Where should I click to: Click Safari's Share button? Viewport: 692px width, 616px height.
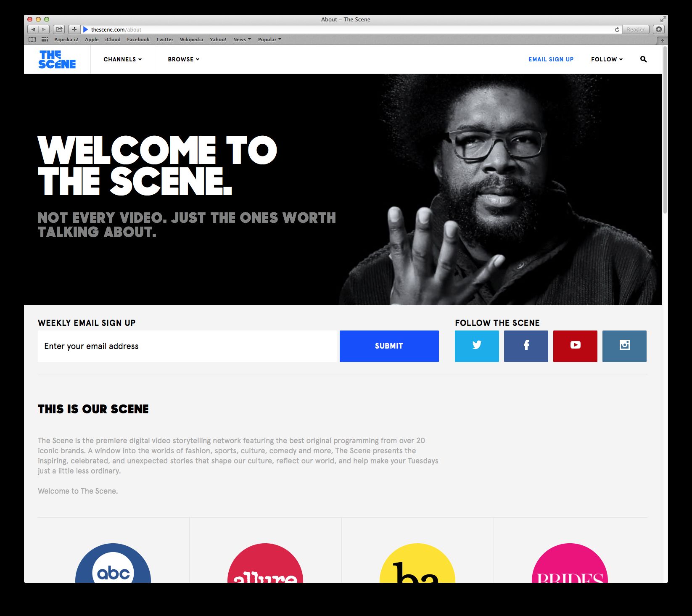coord(59,29)
